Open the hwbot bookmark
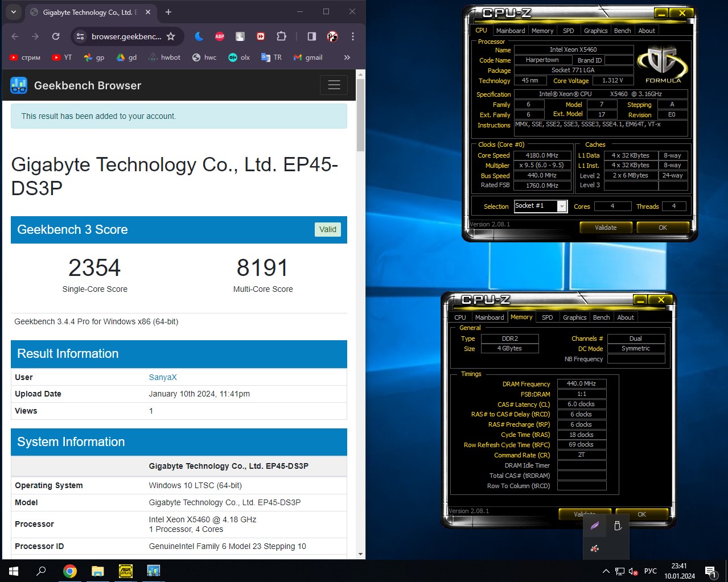 tap(164, 57)
